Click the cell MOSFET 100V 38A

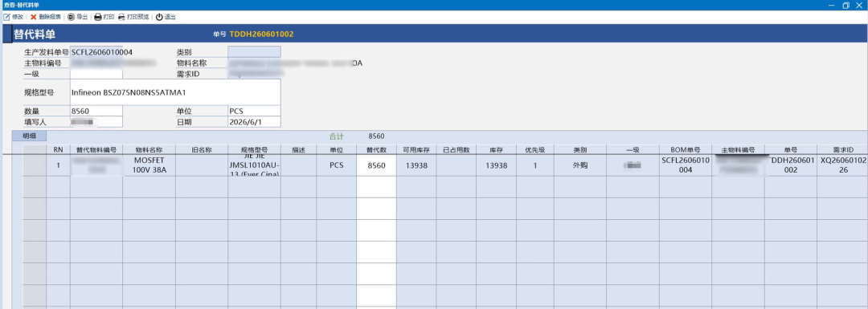pos(149,165)
